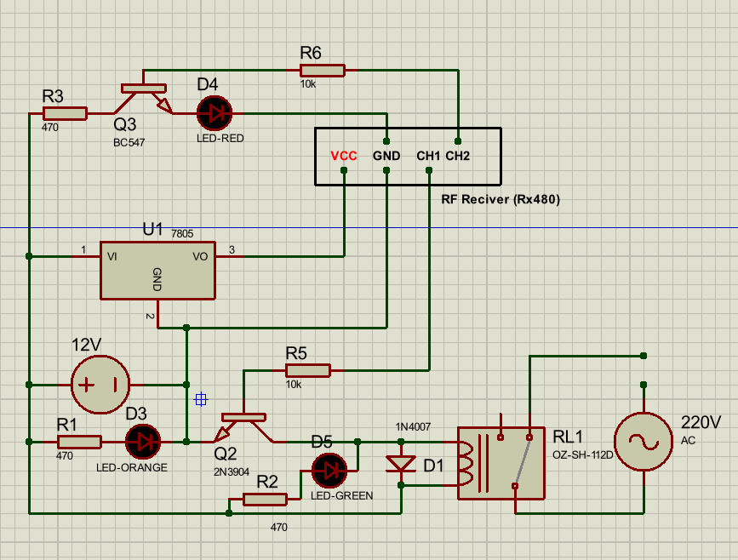Click the CH1 pin label on receiver

pos(428,157)
